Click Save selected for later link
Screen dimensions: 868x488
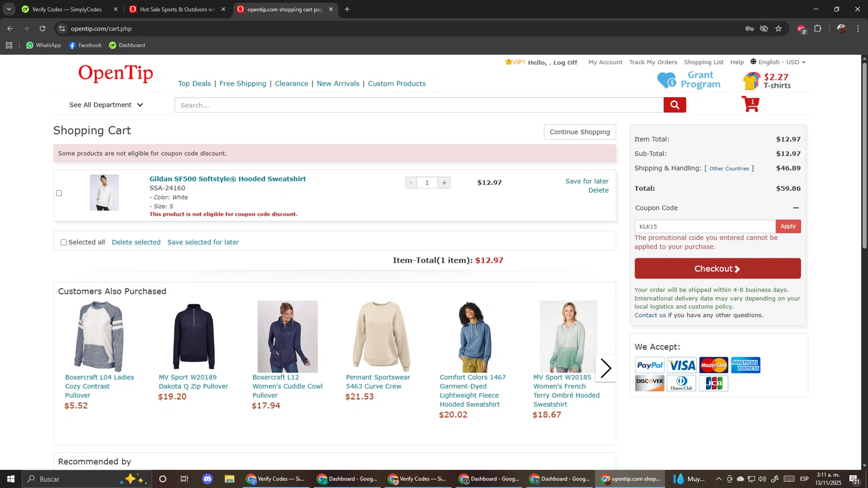tap(203, 242)
